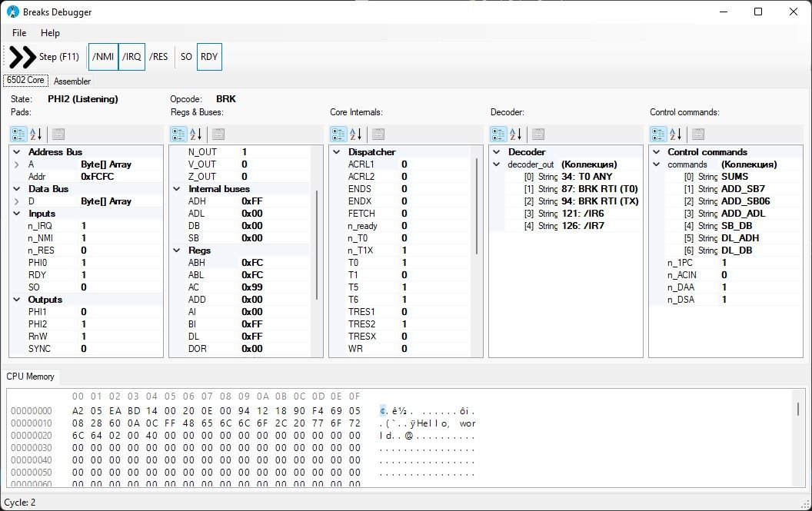812x511 pixels.
Task: Toggle the /IRQ signal button
Action: 131,57
